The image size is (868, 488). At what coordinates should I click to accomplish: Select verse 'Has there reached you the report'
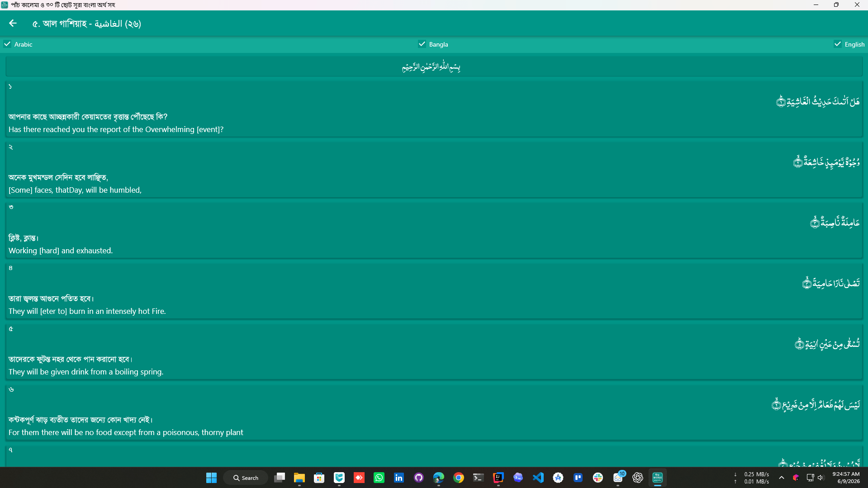pyautogui.click(x=434, y=109)
